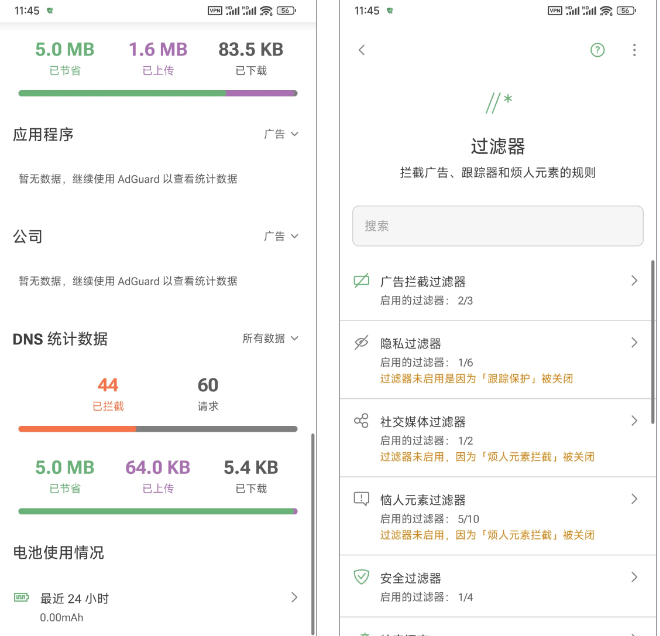This screenshot has height=636, width=660.
Task: Open the 广告 dropdown beside 应用程序
Action: point(281,134)
